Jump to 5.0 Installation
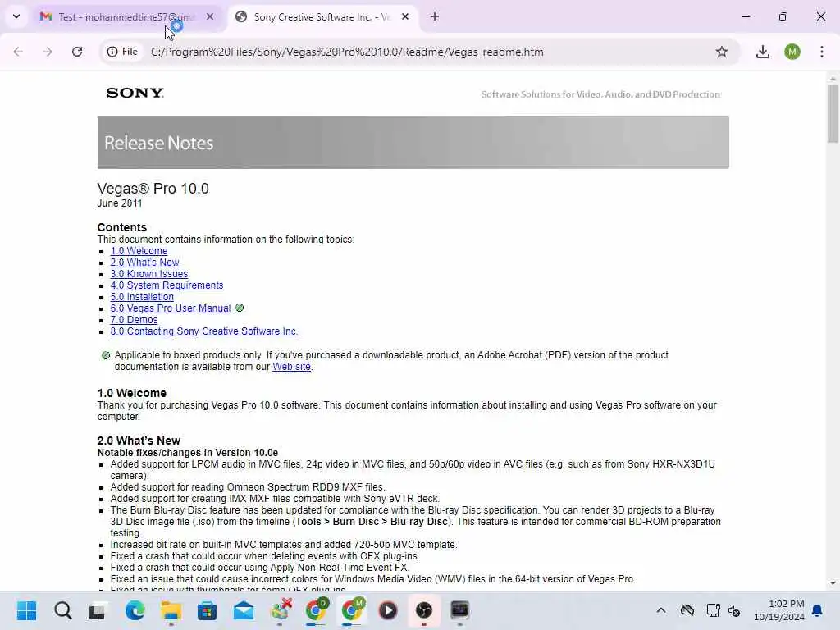This screenshot has height=630, width=840. (x=142, y=297)
